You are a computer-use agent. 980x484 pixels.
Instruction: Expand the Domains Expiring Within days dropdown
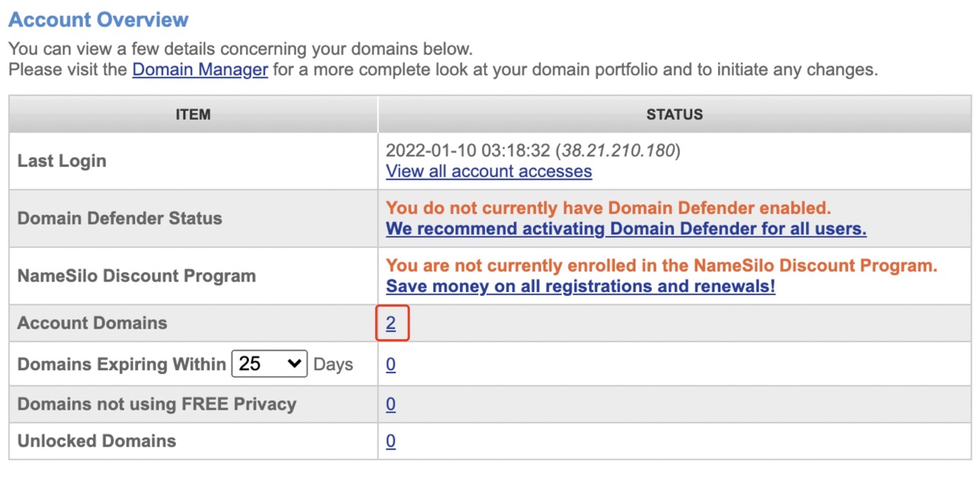click(x=269, y=364)
